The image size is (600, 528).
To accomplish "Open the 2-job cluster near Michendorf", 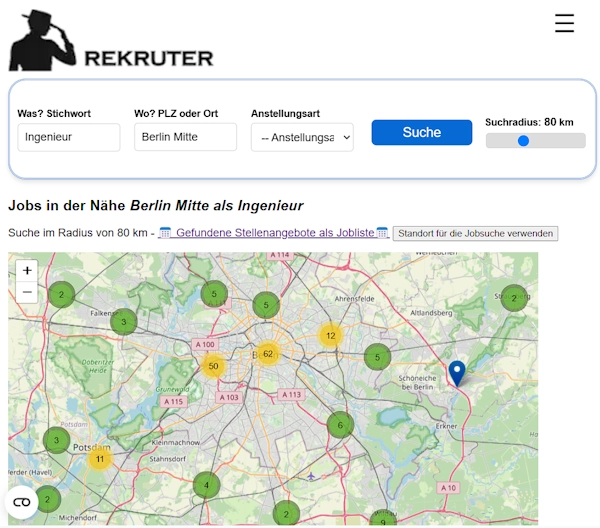I will click(47, 499).
